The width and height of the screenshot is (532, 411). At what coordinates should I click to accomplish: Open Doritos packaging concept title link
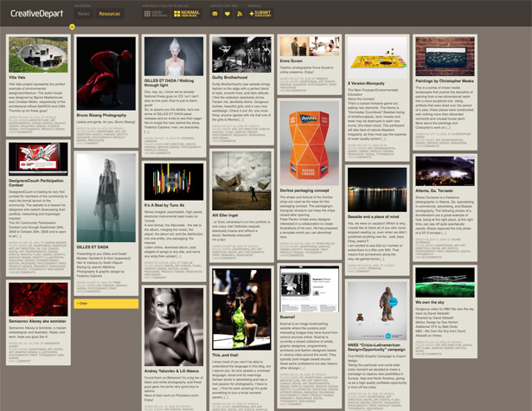pyautogui.click(x=304, y=190)
